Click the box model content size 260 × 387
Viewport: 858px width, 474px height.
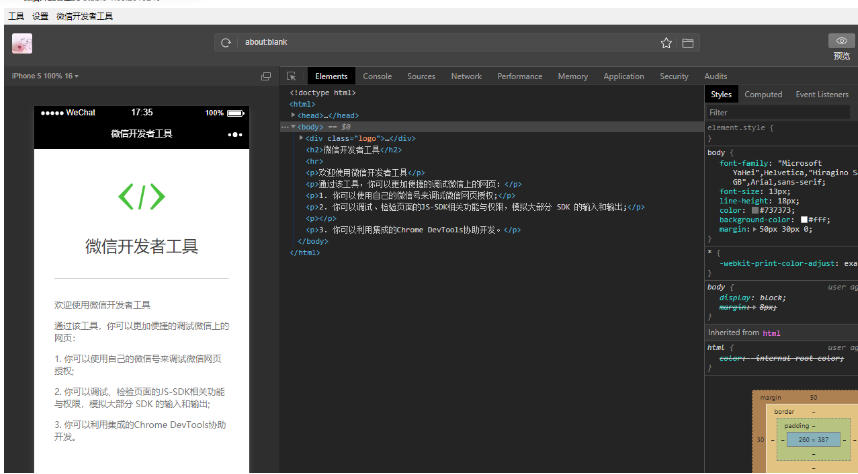click(813, 440)
